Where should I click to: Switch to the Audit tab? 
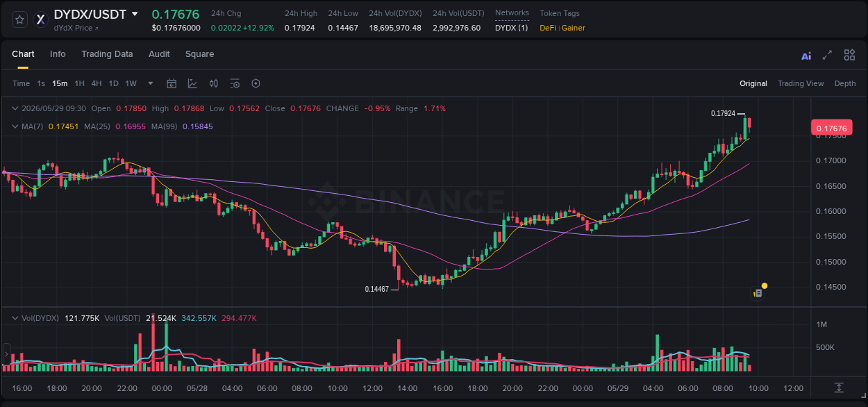click(x=159, y=54)
